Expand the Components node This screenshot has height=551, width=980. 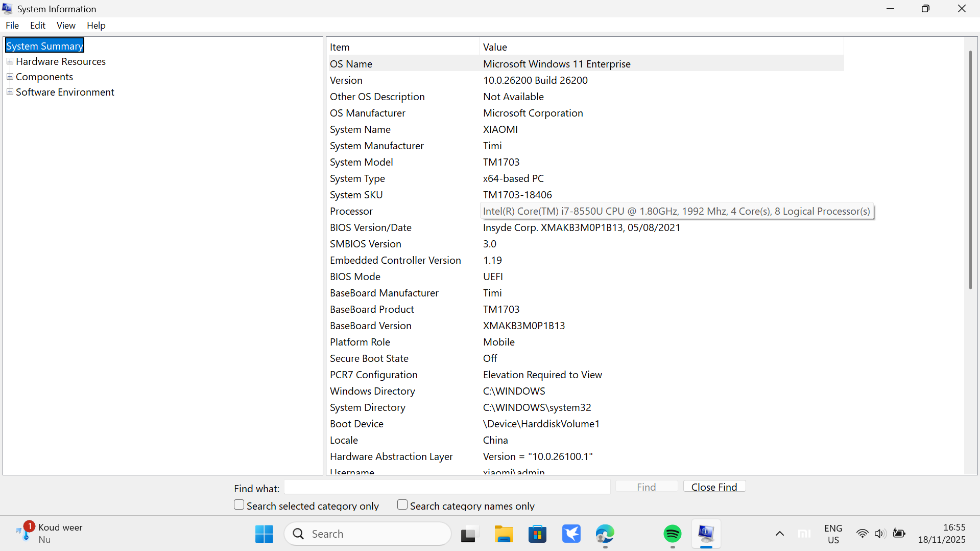point(10,77)
